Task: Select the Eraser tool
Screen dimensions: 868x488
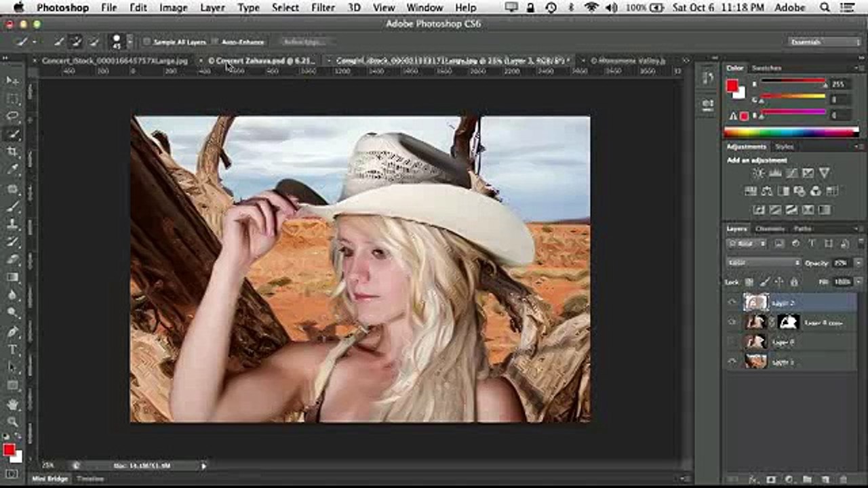Action: coord(13,259)
